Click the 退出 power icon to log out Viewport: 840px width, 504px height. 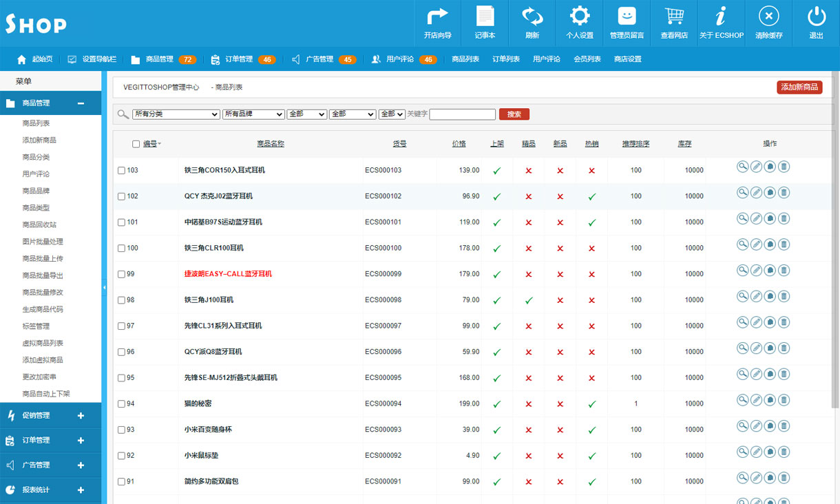coord(816,17)
